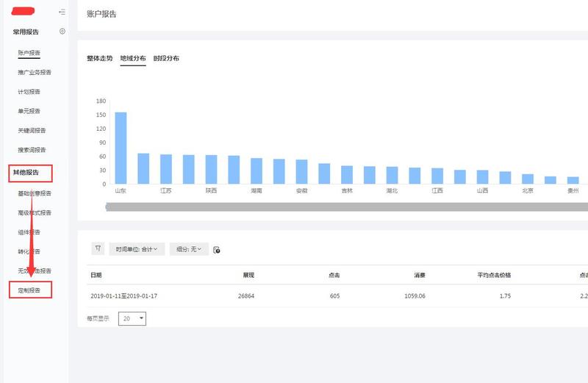Viewport: 588px width, 383px height.
Task: Click the download report icon beside 细分
Action: 216,250
